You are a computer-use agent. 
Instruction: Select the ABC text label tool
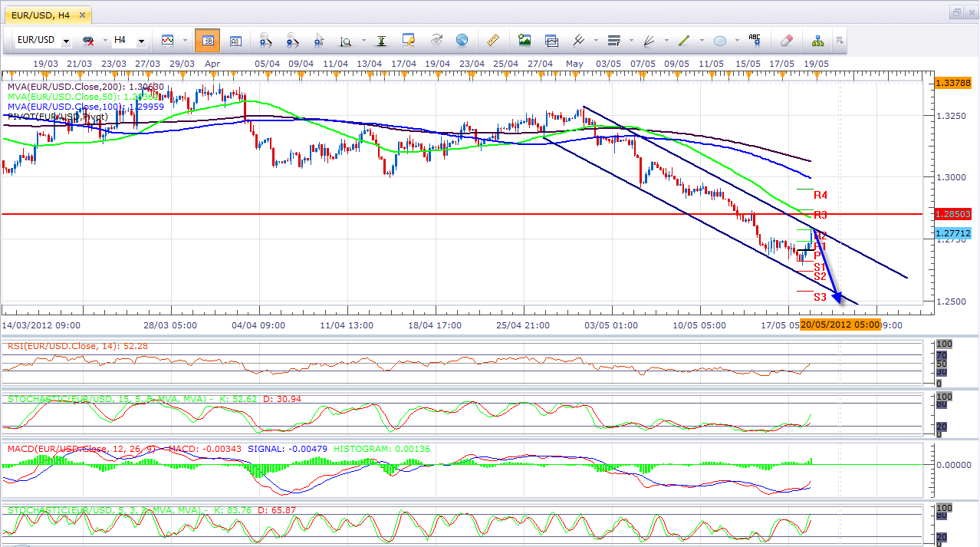pyautogui.click(x=755, y=40)
